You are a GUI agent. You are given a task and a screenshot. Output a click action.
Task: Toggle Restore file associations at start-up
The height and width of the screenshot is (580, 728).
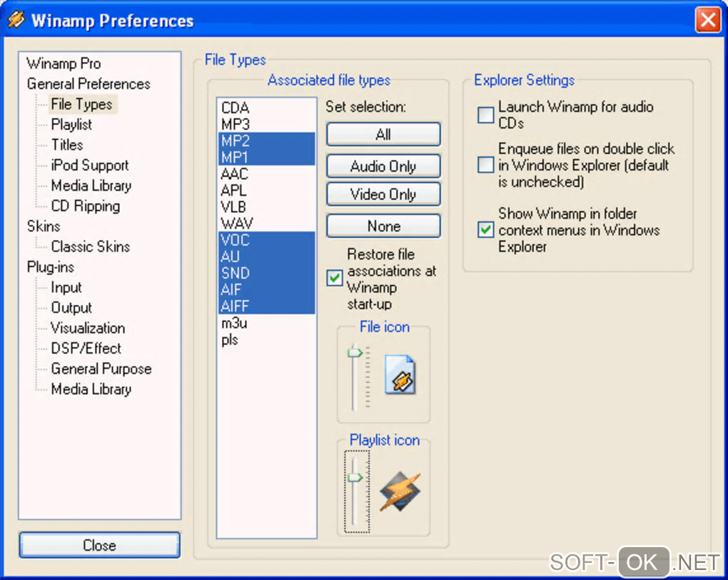coord(334,278)
